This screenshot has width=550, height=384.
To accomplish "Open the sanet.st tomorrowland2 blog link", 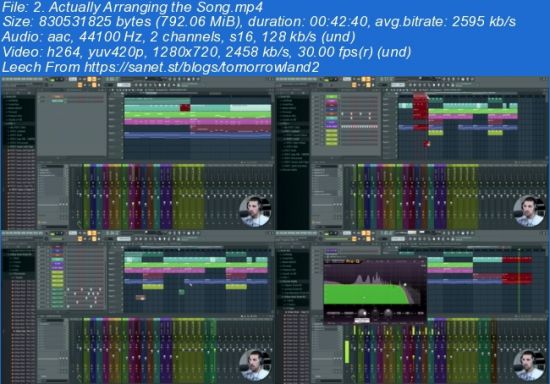I will click(202, 67).
